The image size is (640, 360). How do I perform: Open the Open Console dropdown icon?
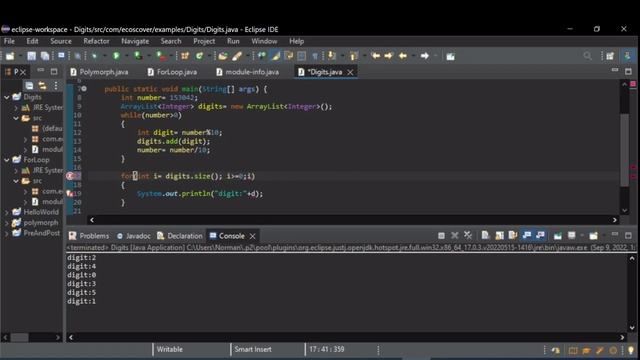(x=593, y=236)
